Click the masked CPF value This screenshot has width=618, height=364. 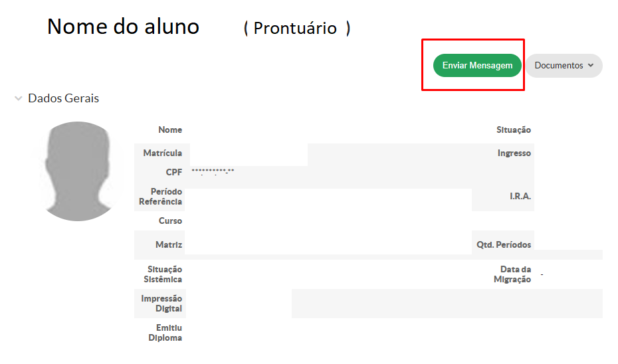click(213, 172)
